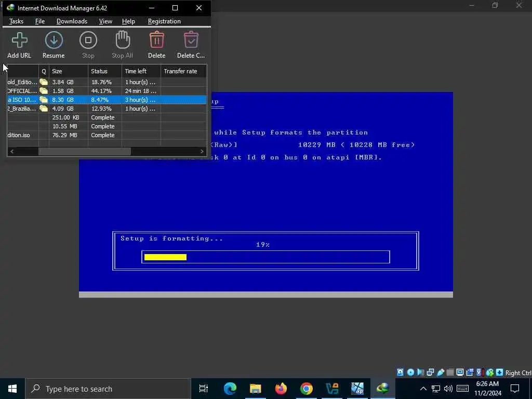
Task: Click VirtualBox optical disc indicator
Action: 410,372
